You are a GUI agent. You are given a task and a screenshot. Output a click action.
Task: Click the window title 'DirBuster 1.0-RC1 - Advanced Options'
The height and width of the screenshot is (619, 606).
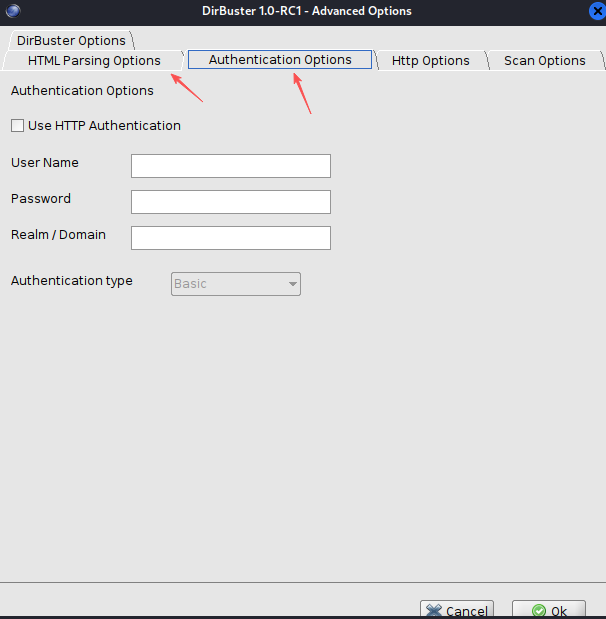coord(307,11)
